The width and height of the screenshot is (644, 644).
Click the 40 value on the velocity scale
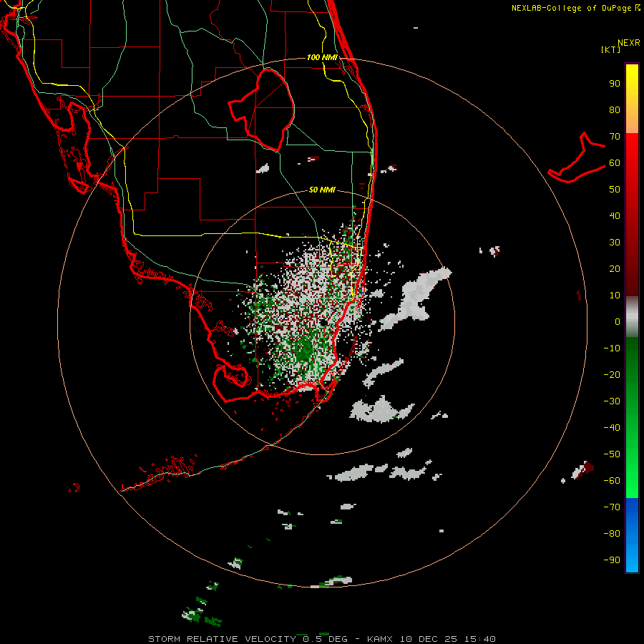(615, 216)
